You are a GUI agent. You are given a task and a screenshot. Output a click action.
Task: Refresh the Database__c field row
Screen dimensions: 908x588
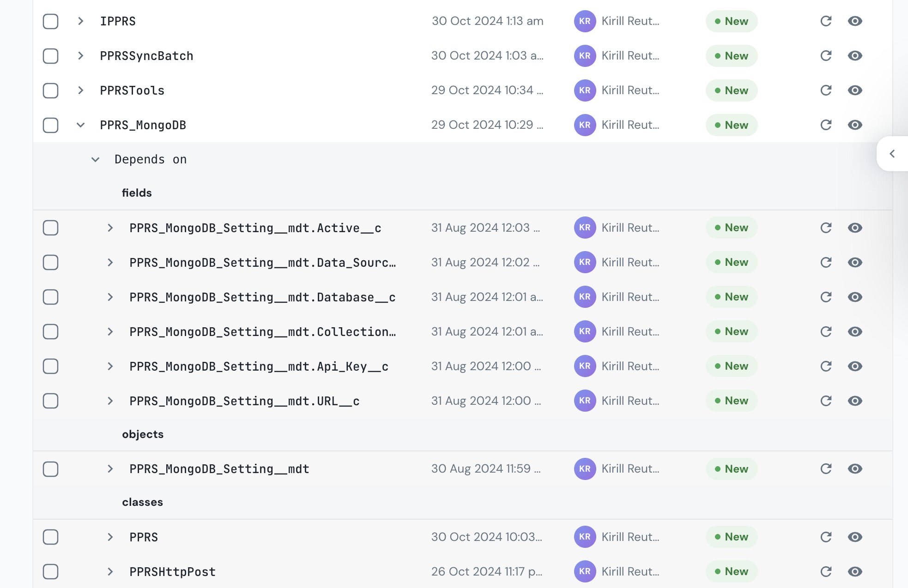pyautogui.click(x=826, y=297)
